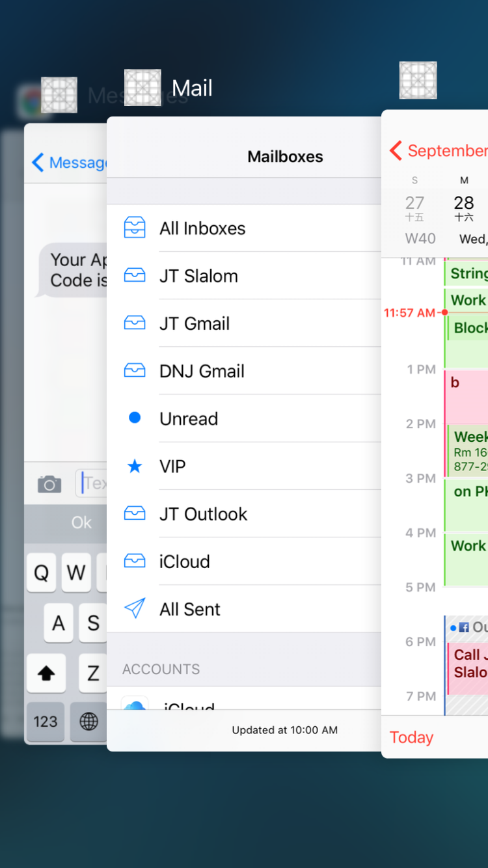Tap the A key on keyboard
This screenshot has height=868, width=488.
point(59,623)
